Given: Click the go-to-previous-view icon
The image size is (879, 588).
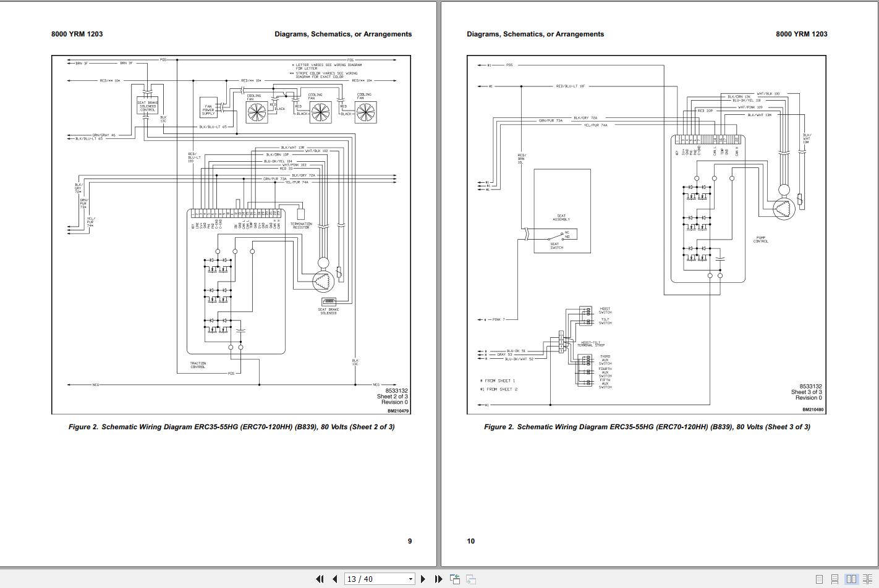Looking at the screenshot, I should tap(455, 579).
